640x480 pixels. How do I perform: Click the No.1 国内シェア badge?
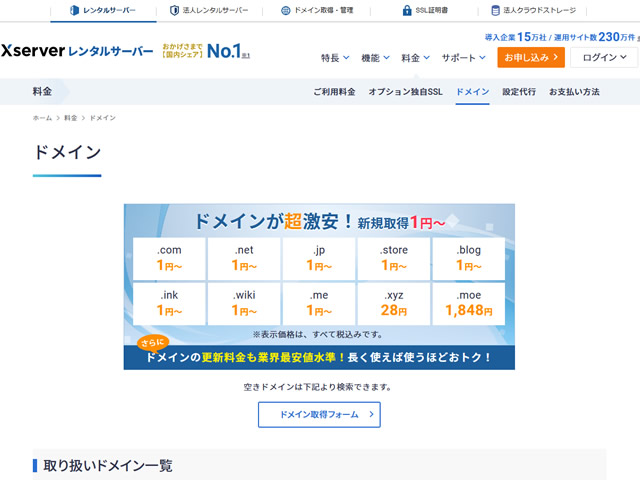point(206,51)
